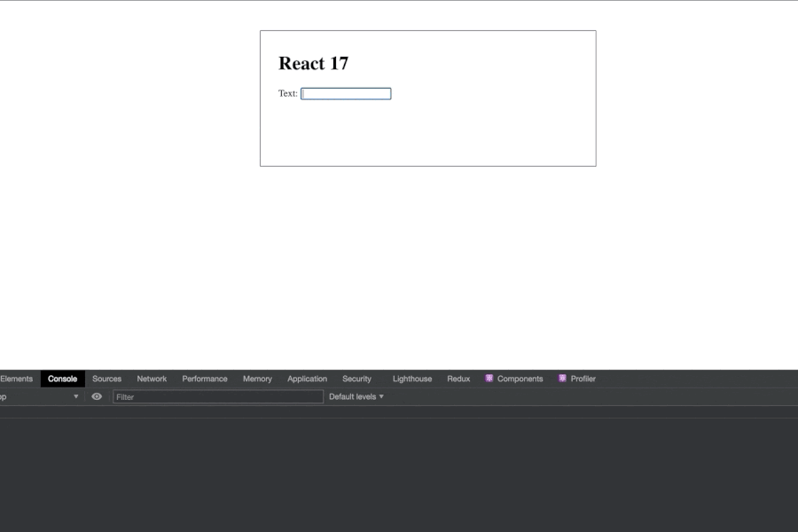Switch to the Elements tab

pyautogui.click(x=16, y=379)
